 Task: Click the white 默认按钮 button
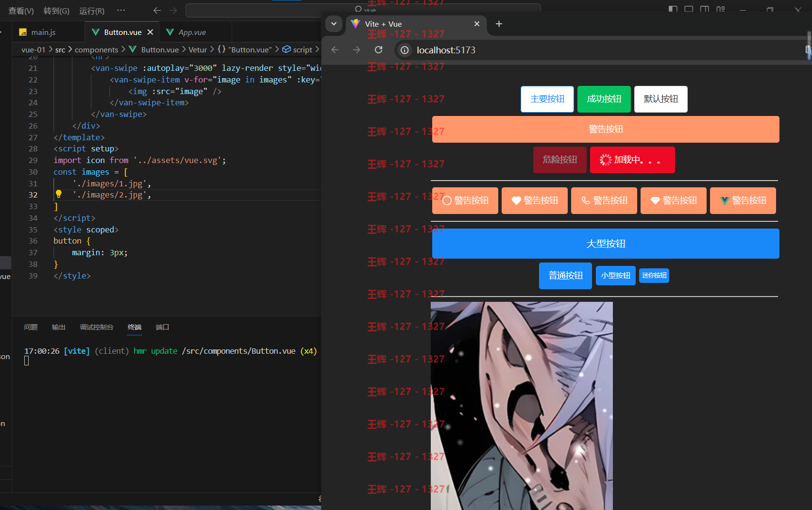661,99
